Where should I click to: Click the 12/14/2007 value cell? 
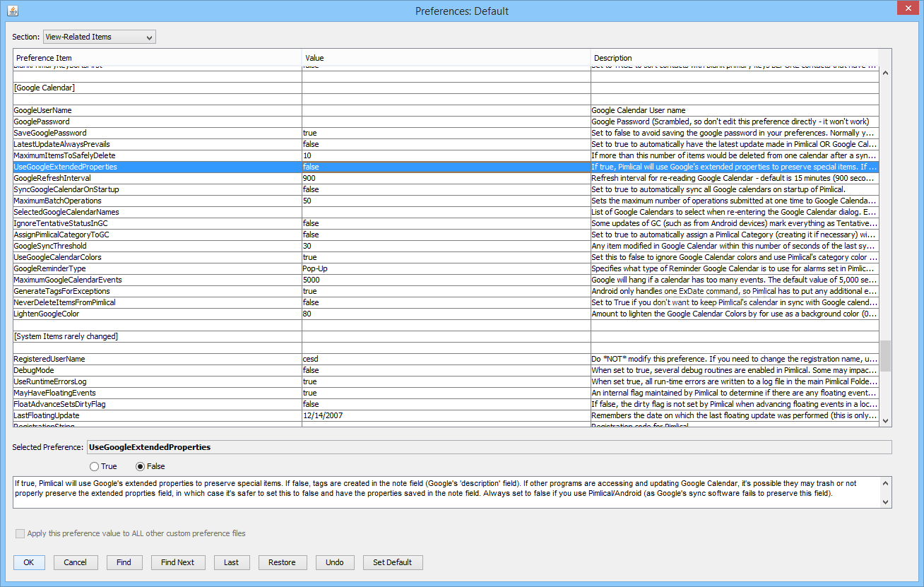point(446,415)
